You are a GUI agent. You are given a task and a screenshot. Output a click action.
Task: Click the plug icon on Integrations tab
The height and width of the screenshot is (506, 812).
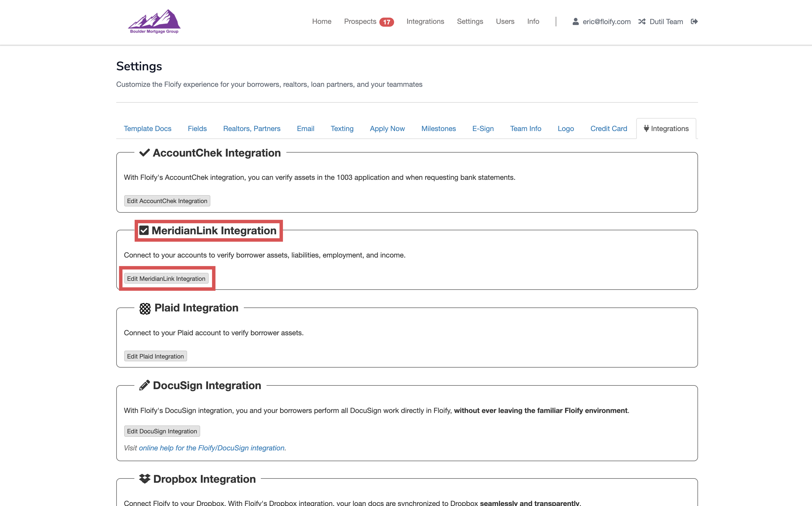(646, 128)
